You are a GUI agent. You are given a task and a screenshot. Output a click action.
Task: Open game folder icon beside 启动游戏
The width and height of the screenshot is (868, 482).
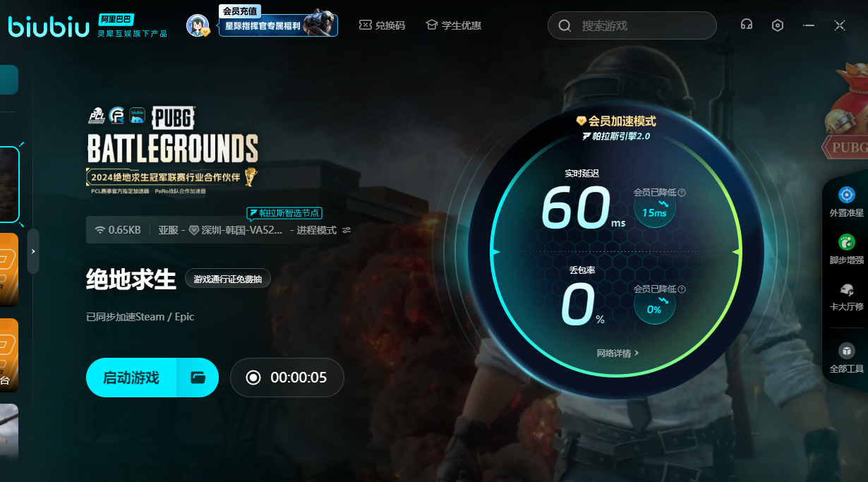coord(198,378)
